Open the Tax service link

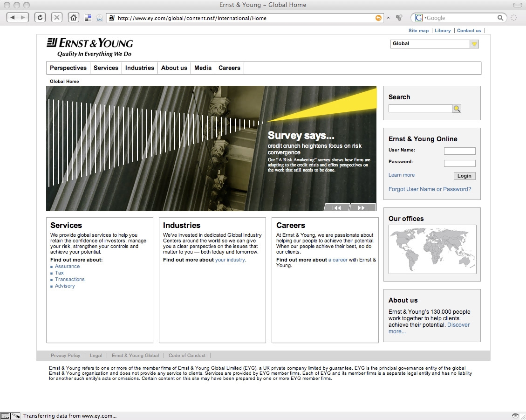[x=59, y=273]
